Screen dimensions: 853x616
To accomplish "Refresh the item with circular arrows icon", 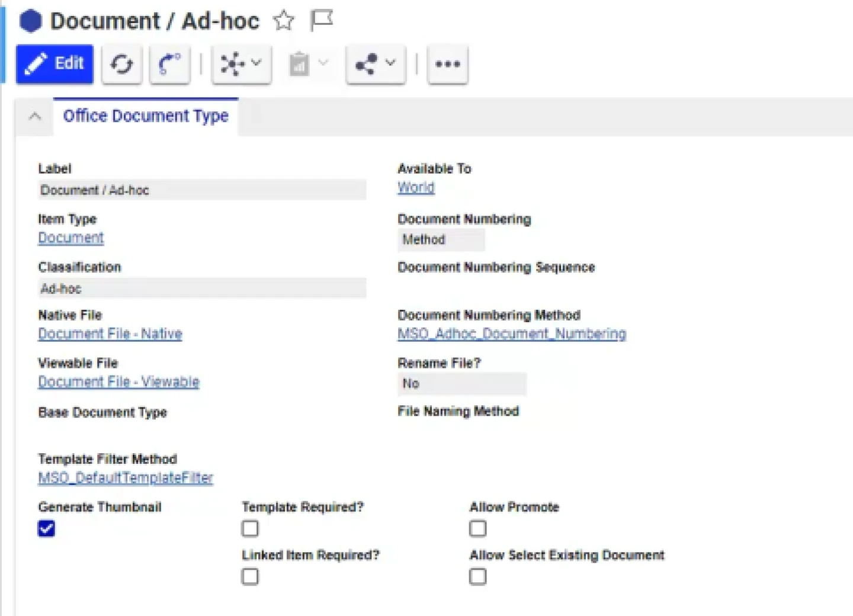I will (121, 64).
